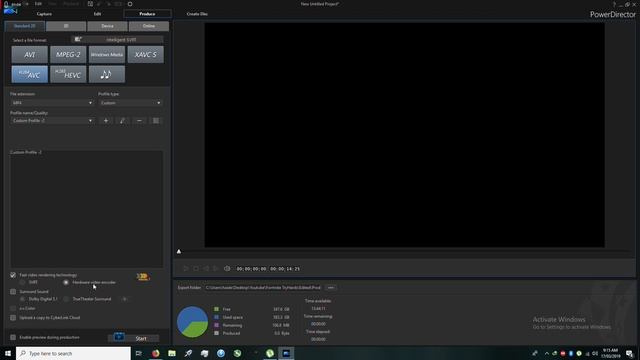The width and height of the screenshot is (640, 360).
Task: Switch to the Create Disc tab
Action: click(197, 14)
